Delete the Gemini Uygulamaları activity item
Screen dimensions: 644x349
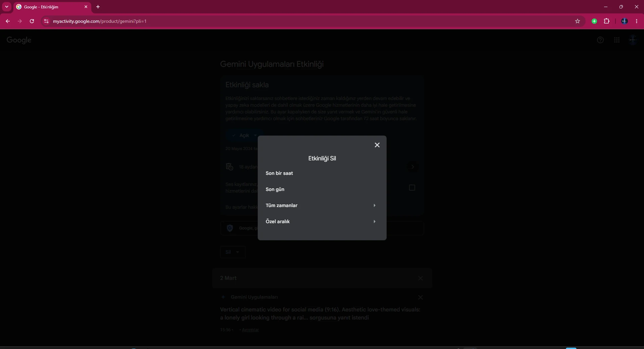(x=420, y=297)
